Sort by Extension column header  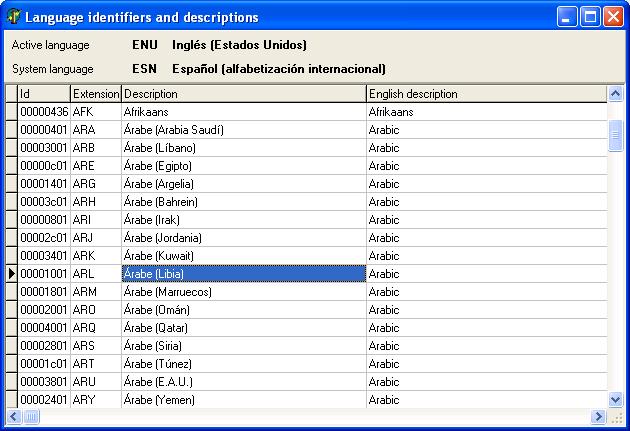click(95, 93)
